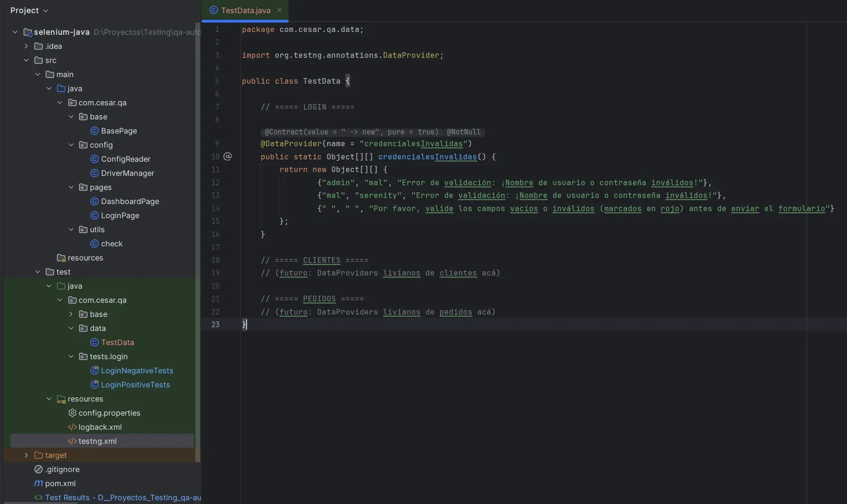Image resolution: width=847 pixels, height=504 pixels.
Task: Click the TestData class icon in data package
Action: coord(94,342)
